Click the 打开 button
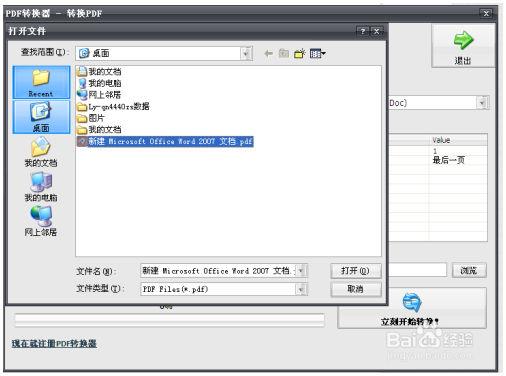The width and height of the screenshot is (506, 376). [356, 271]
